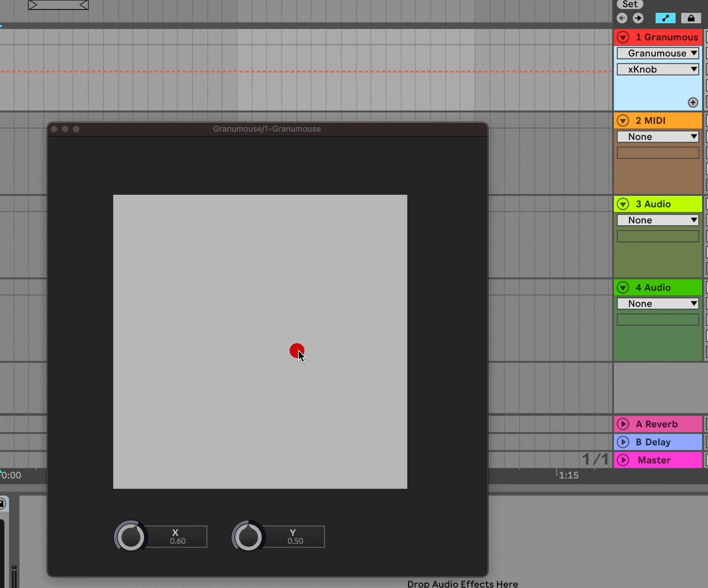Fold the 4 Audio track
The width and height of the screenshot is (708, 588).
point(623,287)
